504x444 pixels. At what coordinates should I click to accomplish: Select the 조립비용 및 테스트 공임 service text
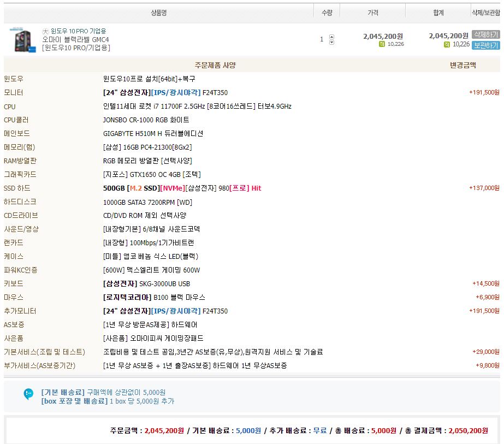click(x=213, y=352)
